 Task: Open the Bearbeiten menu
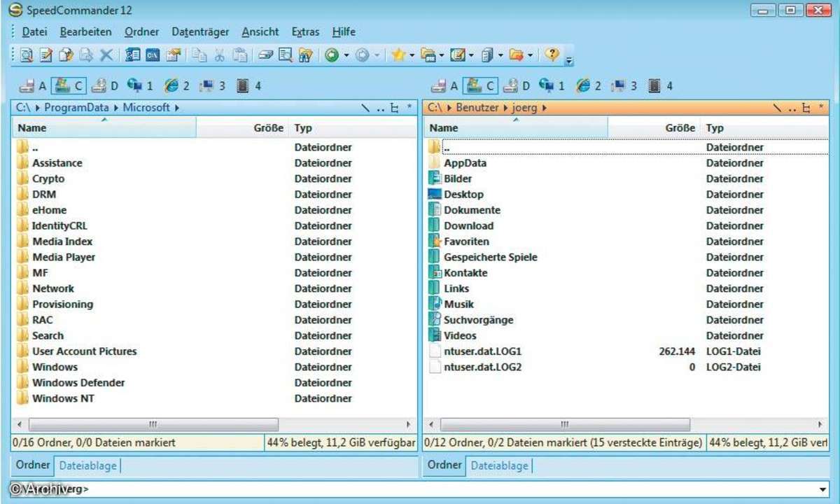click(x=85, y=31)
